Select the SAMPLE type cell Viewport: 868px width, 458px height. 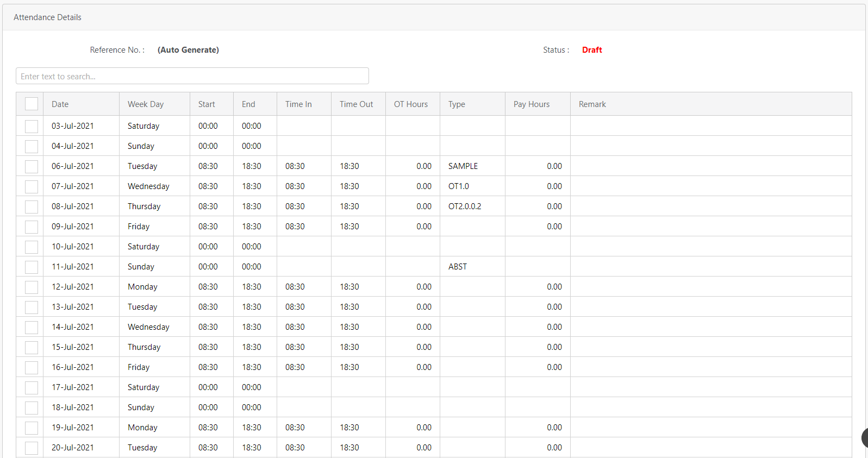tap(472, 166)
